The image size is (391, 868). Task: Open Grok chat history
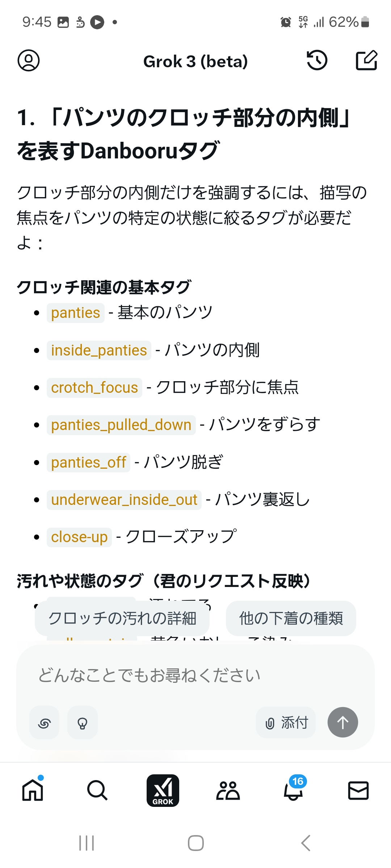tap(317, 60)
